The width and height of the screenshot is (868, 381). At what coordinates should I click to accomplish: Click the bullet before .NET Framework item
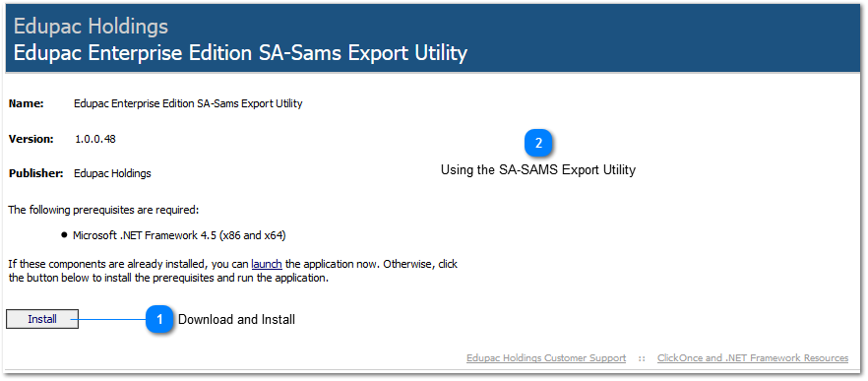point(64,234)
